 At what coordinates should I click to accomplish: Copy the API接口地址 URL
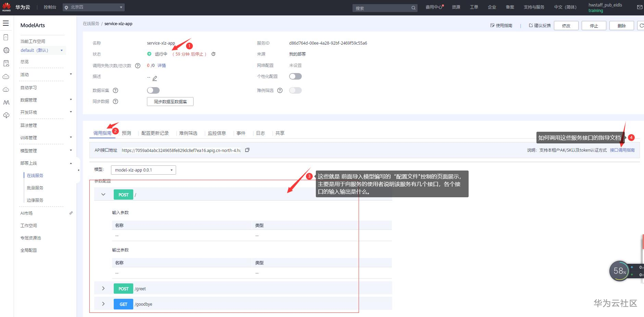pos(247,150)
